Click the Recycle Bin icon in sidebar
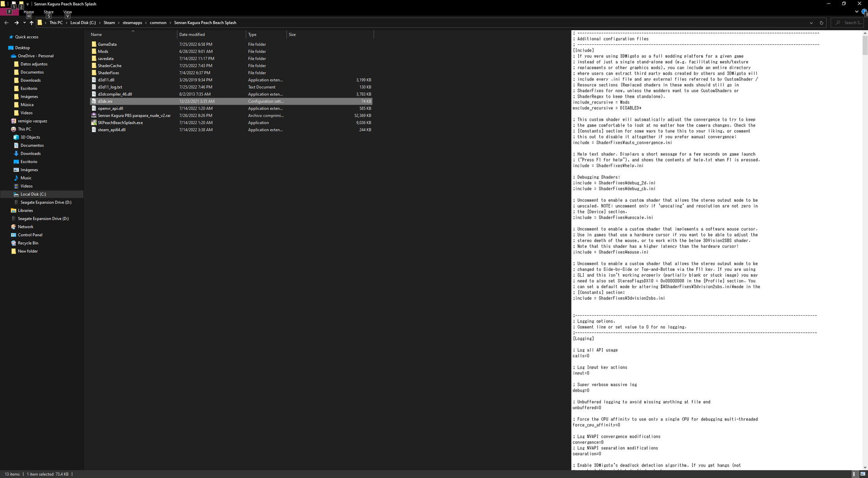The width and height of the screenshot is (868, 478). (x=14, y=243)
